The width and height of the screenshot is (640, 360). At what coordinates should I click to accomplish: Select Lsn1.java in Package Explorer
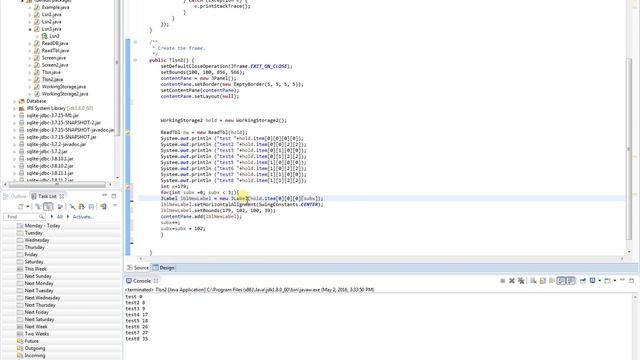pyautogui.click(x=51, y=15)
